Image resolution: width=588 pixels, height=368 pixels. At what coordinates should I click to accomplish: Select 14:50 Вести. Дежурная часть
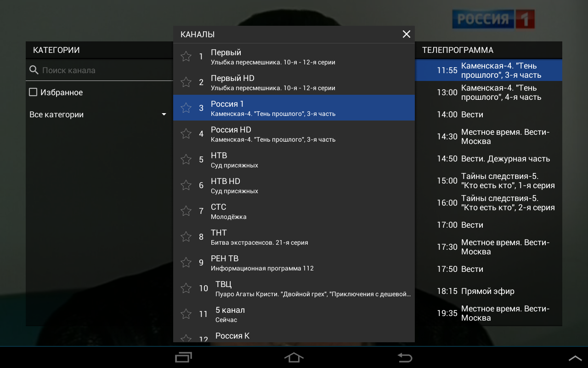click(x=489, y=159)
